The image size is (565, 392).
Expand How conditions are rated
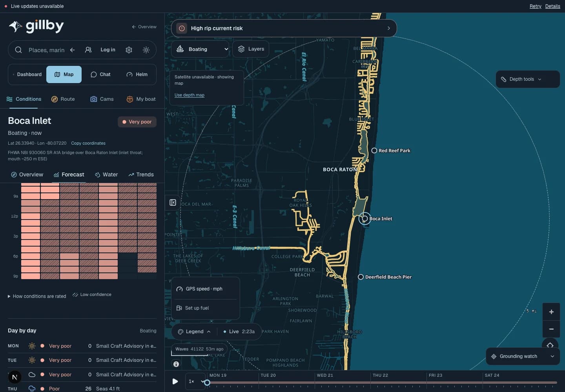point(37,296)
